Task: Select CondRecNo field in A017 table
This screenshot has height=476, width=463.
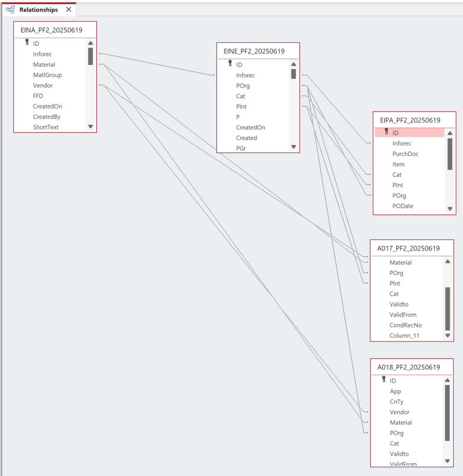Action: [405, 325]
